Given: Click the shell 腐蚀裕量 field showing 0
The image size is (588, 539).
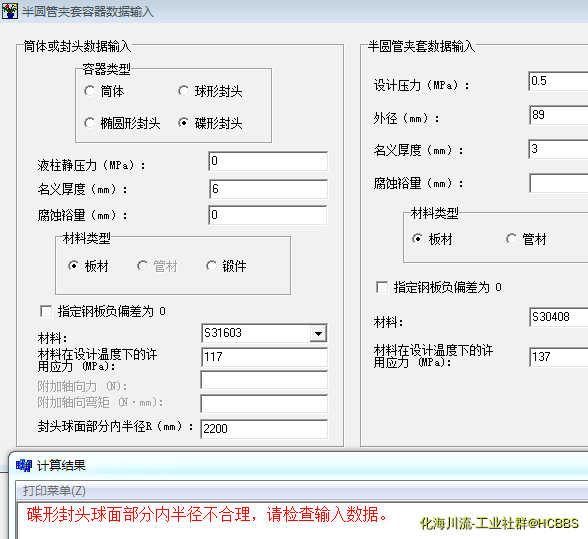Looking at the screenshot, I should [x=268, y=215].
